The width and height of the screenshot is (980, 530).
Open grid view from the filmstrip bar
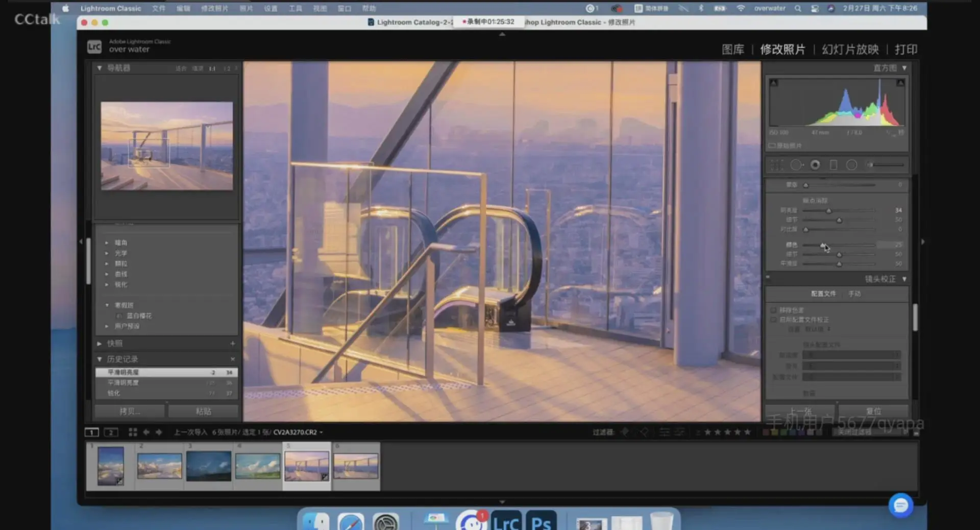(x=133, y=432)
